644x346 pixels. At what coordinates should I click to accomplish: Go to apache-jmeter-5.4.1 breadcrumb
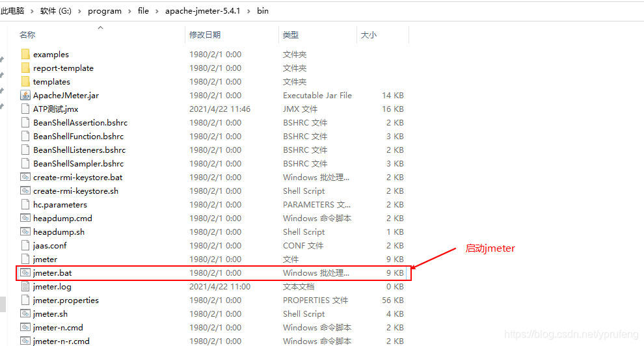coord(202,11)
